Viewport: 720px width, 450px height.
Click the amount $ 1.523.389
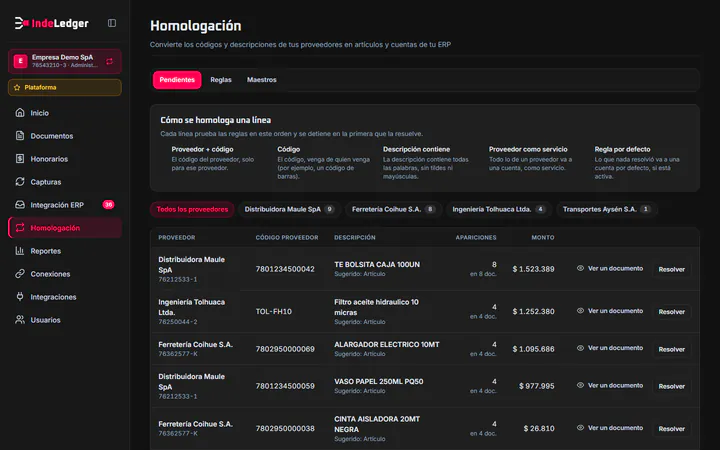coord(534,269)
